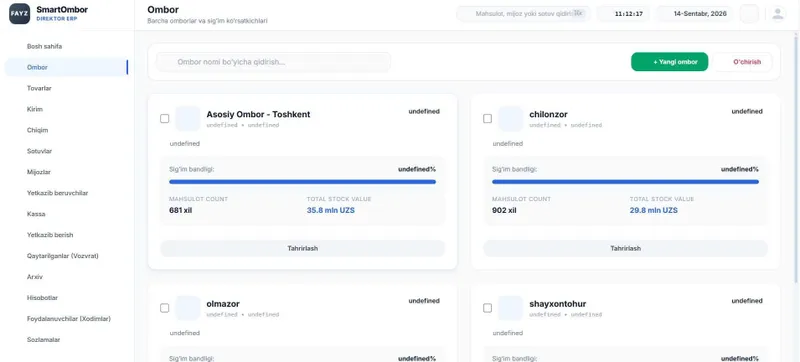Open the Kassa page
800x362 pixels.
pyautogui.click(x=66, y=214)
